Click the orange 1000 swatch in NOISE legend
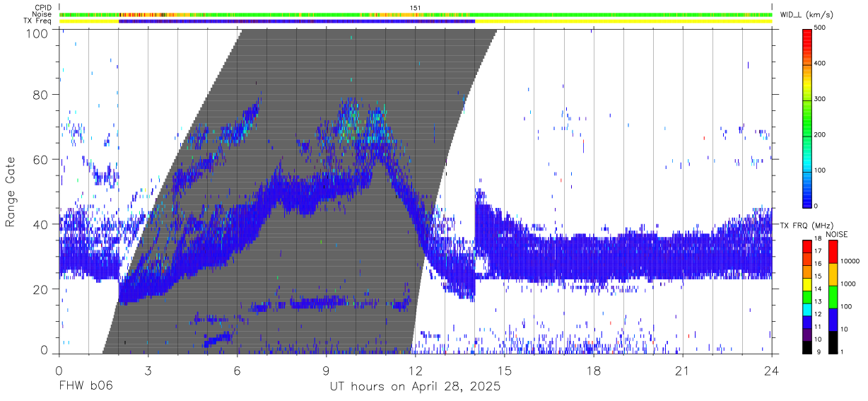This screenshot has width=868, height=401. coord(833,274)
